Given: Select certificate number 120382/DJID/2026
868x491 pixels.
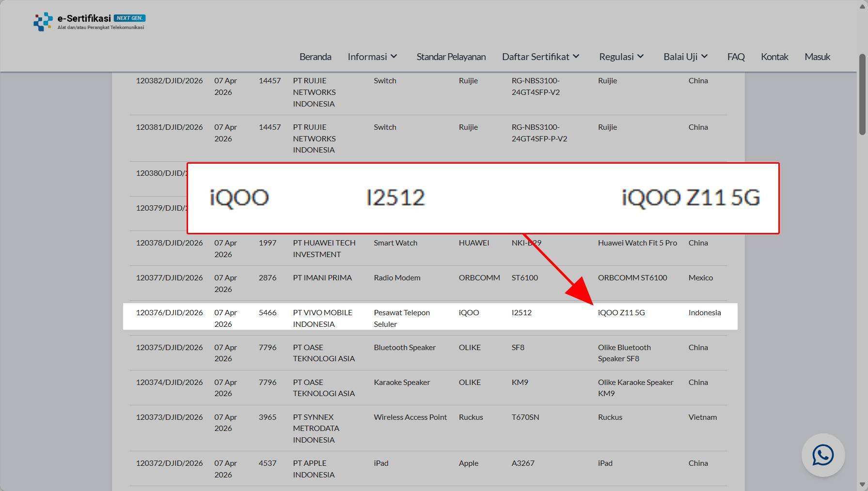Looking at the screenshot, I should click(169, 81).
